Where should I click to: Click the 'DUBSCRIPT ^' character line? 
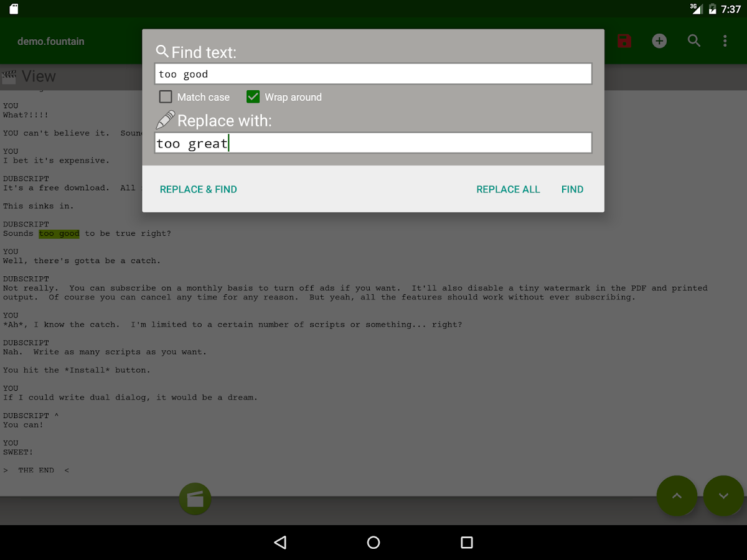click(31, 416)
